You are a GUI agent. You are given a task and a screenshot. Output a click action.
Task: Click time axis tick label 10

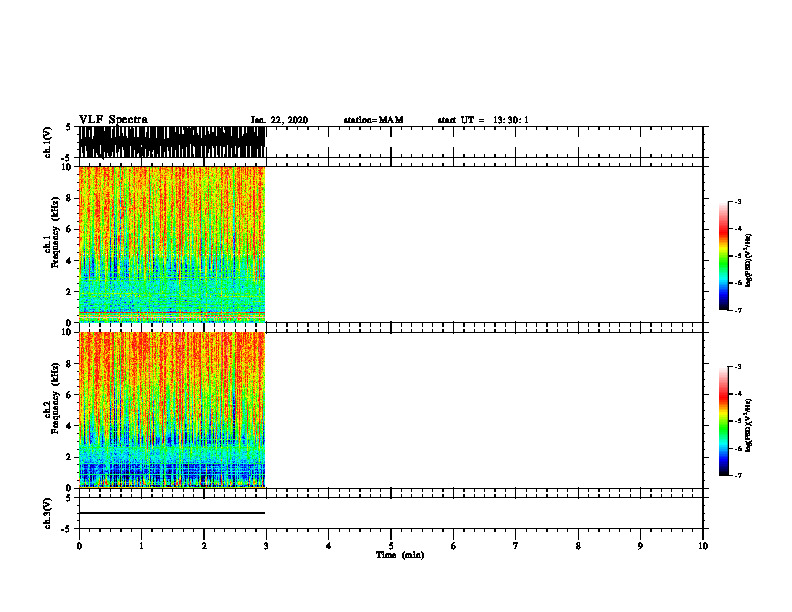click(x=703, y=546)
